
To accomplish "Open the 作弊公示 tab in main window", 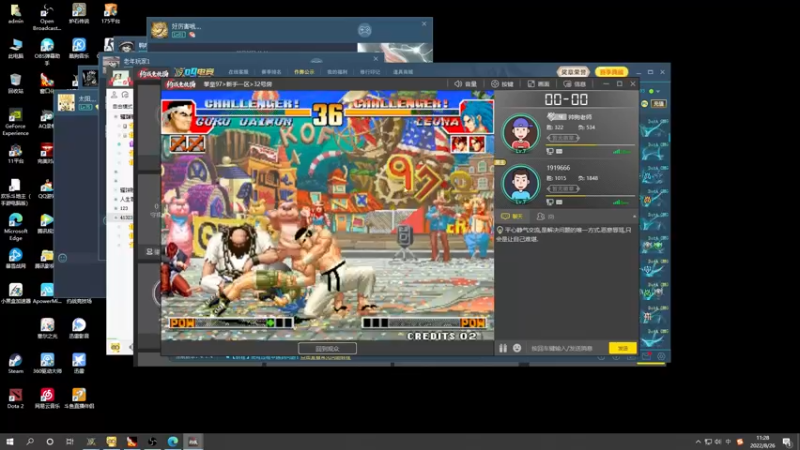I will point(304,72).
